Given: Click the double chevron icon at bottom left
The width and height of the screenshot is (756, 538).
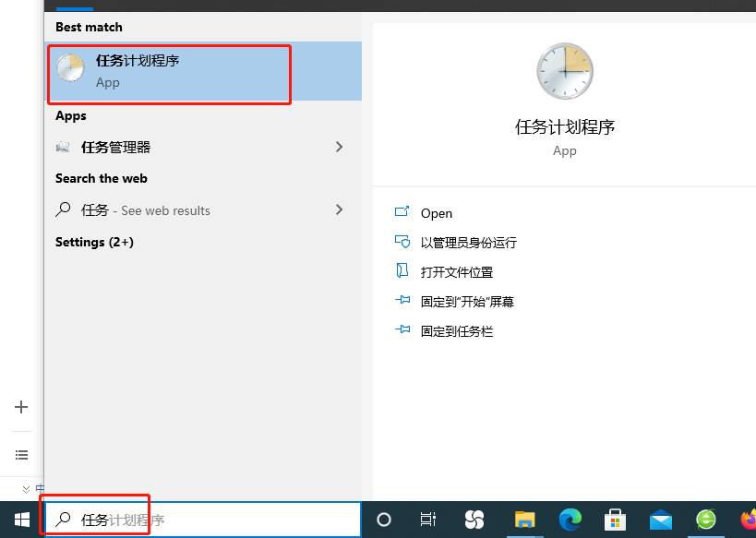Looking at the screenshot, I should pos(27,489).
